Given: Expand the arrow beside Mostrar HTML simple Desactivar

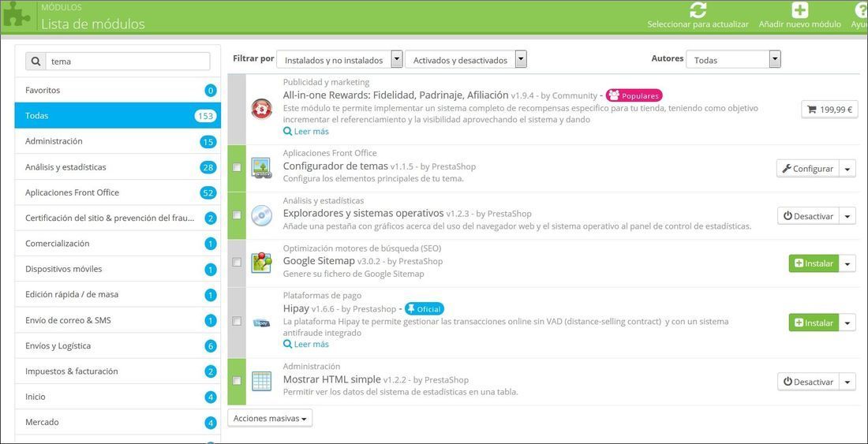Looking at the screenshot, I should point(847,382).
